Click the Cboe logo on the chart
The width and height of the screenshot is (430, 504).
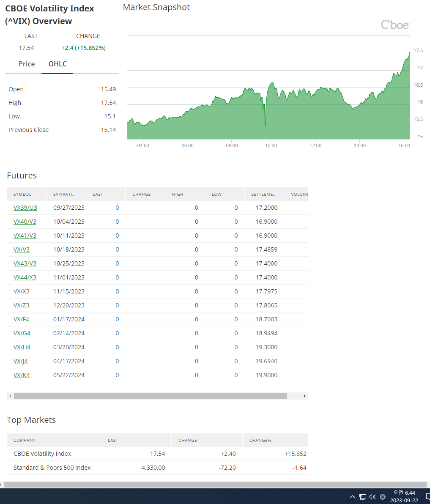click(395, 25)
